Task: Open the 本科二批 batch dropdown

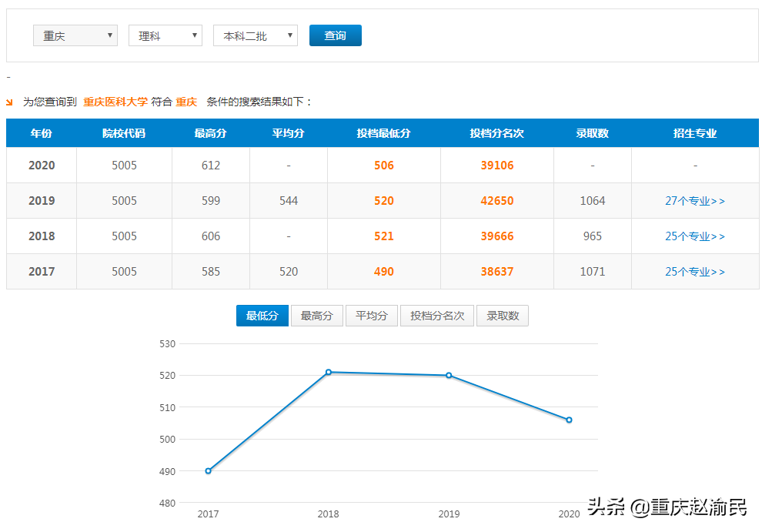Action: (x=255, y=35)
